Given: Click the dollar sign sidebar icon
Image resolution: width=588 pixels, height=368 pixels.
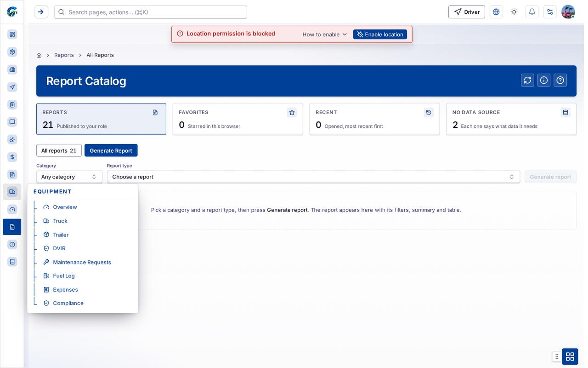Looking at the screenshot, I should tap(12, 157).
